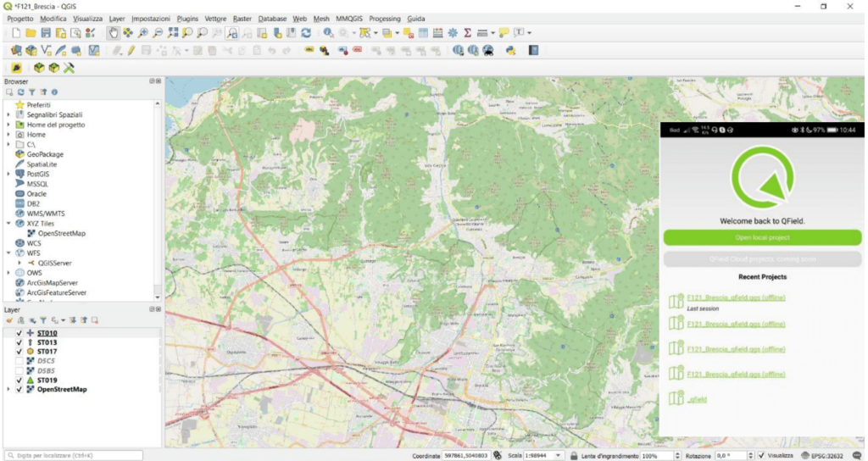The image size is (868, 461).
Task: Click the yellow plugin icon on the third toolbar row
Action: click(x=16, y=68)
